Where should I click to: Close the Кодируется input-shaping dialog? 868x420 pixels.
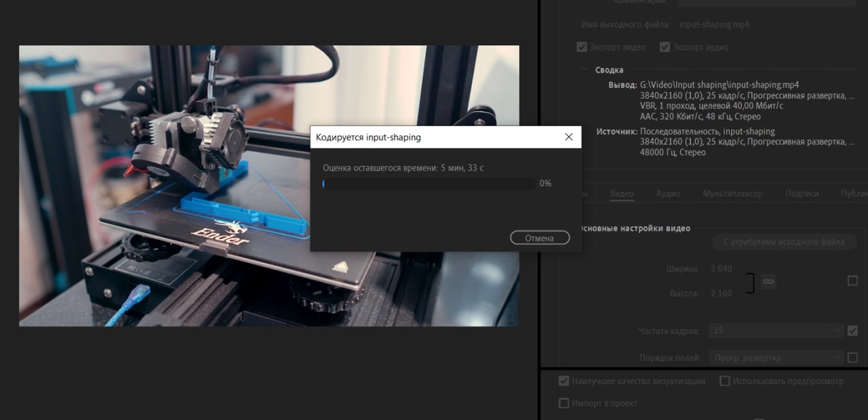click(x=569, y=137)
